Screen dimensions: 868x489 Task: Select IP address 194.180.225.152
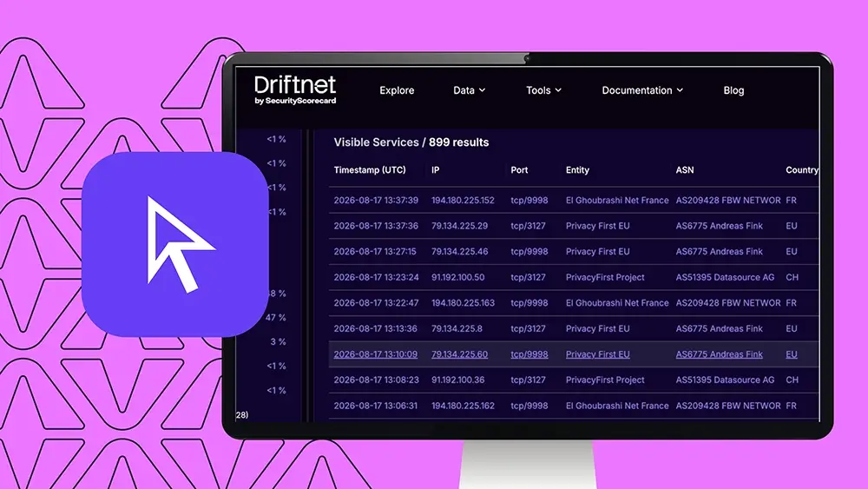tap(463, 201)
